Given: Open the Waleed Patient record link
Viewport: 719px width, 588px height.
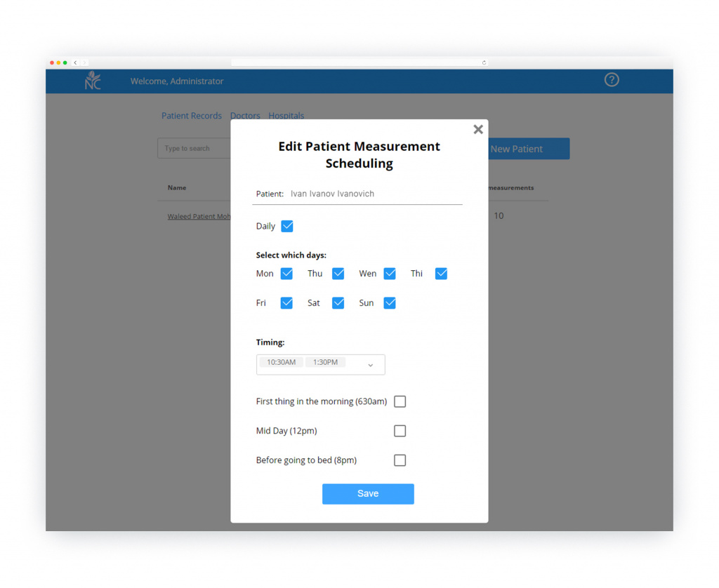Looking at the screenshot, I should [199, 216].
